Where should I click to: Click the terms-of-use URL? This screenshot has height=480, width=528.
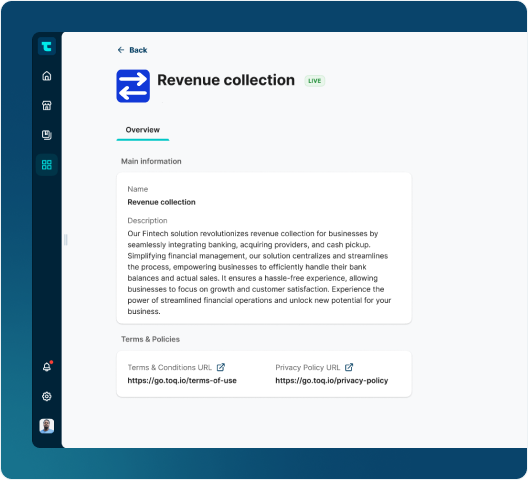182,380
